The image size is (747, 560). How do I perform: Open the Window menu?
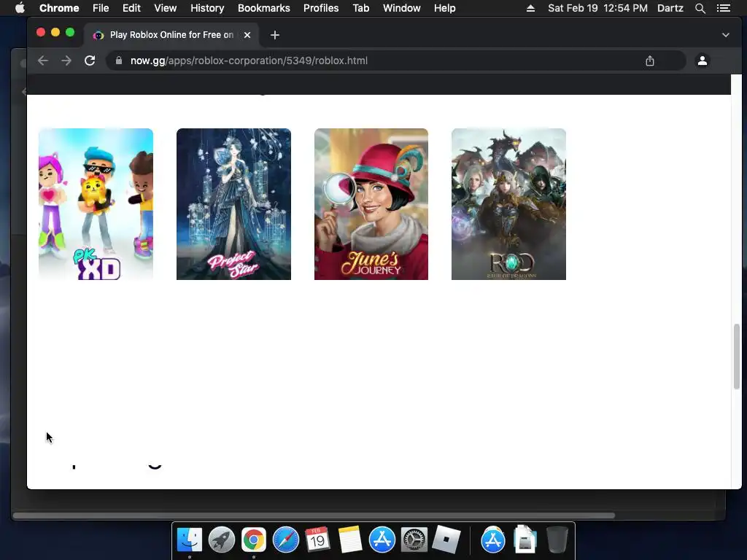(402, 8)
